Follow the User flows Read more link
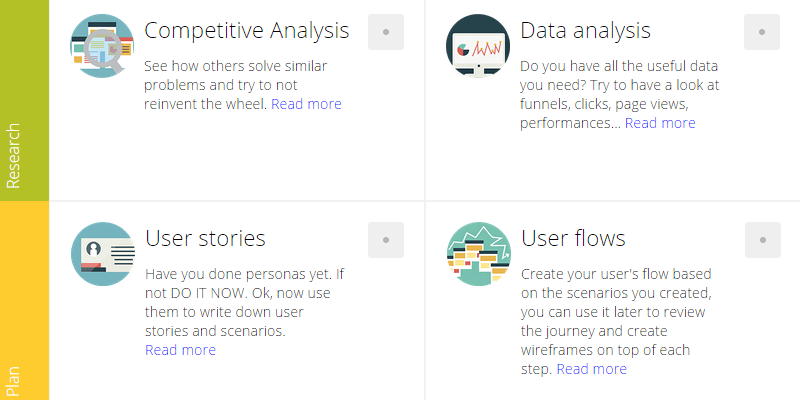This screenshot has width=800, height=400. 591,369
